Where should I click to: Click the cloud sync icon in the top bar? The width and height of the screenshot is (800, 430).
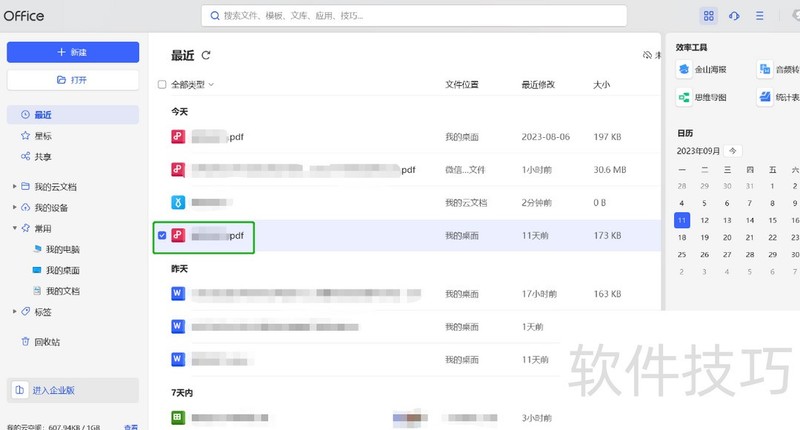coord(734,16)
